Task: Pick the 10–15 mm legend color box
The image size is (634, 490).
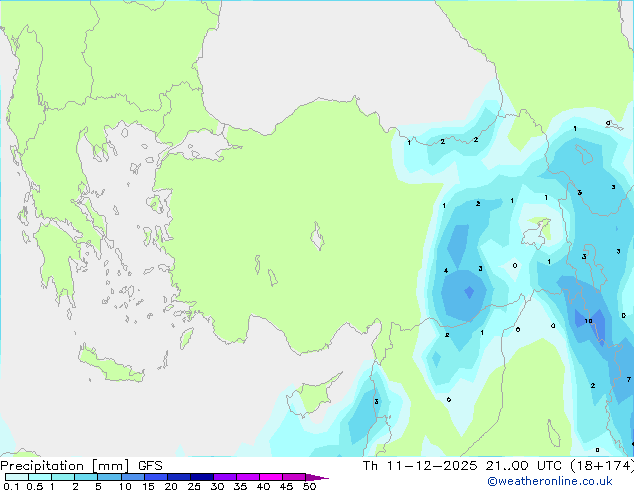Action: [x=133, y=477]
